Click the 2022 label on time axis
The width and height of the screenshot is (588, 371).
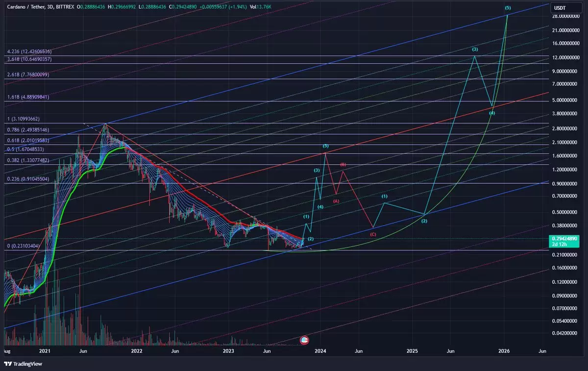[x=137, y=351]
